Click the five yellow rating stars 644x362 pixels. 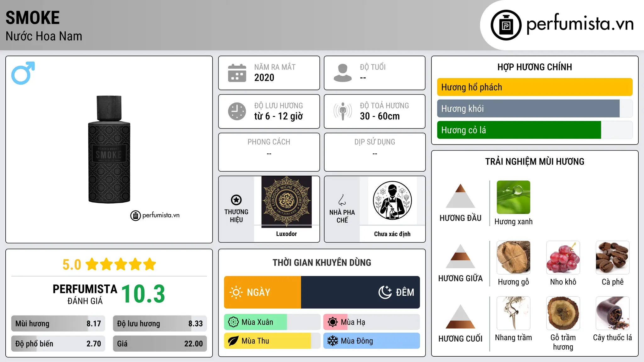(121, 264)
